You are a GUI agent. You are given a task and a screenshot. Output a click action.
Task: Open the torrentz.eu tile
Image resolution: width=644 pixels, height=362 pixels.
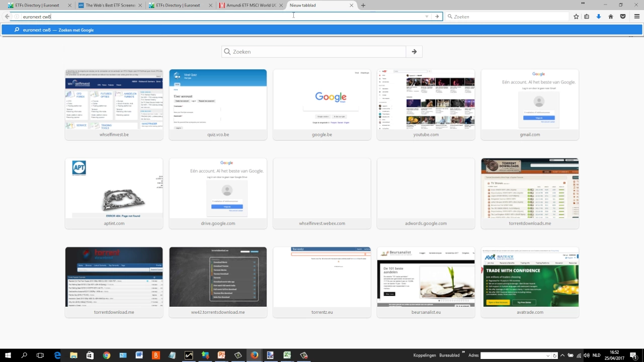click(322, 282)
